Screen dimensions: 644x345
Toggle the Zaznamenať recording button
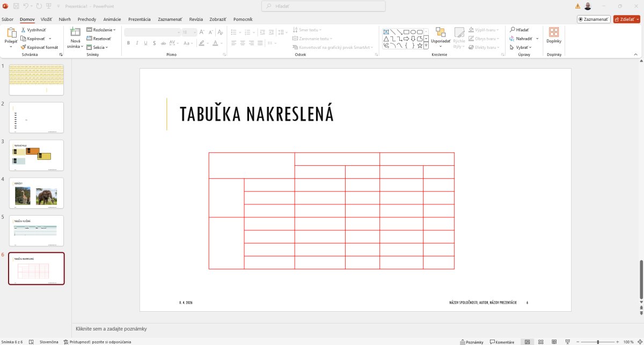click(594, 19)
